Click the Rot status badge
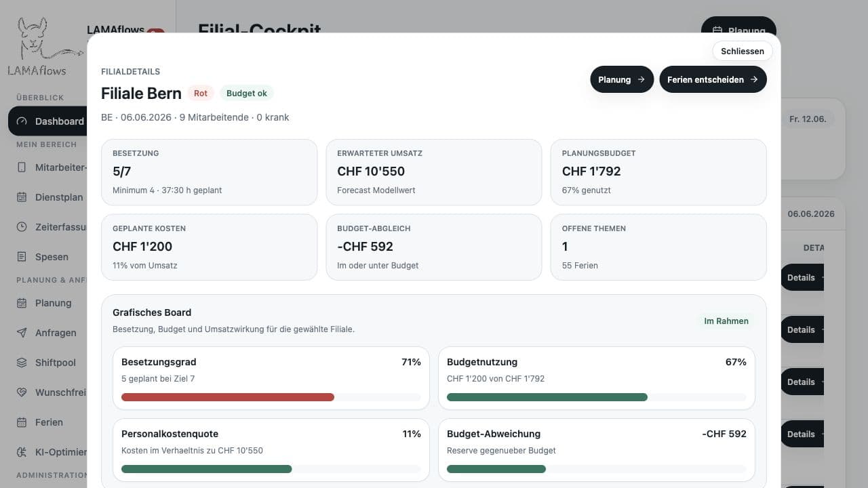 pos(201,94)
